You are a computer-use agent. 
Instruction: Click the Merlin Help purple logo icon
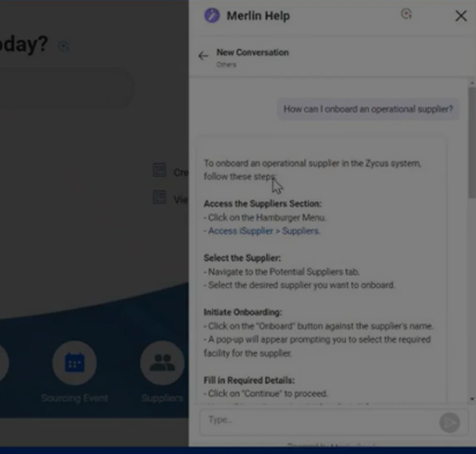point(212,15)
